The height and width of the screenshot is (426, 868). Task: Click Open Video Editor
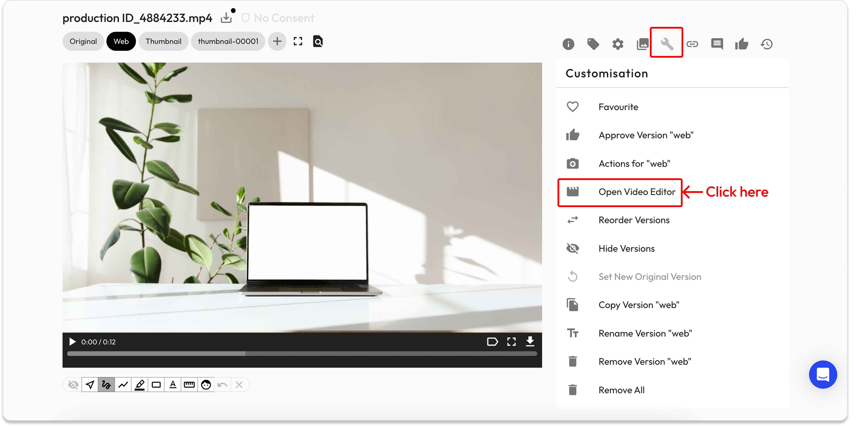point(637,192)
